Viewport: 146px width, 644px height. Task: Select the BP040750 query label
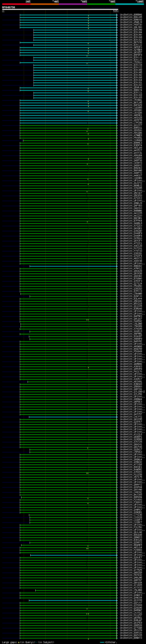pos(8,8)
